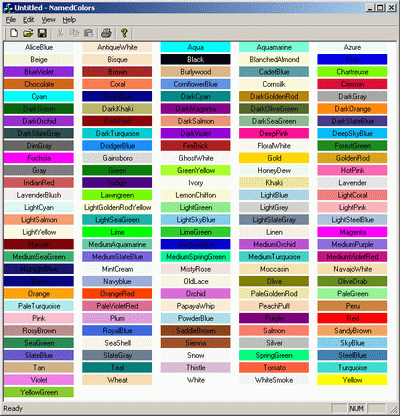Screen dimensions: 400x416
Task: Open the Edit menu
Action: pyautogui.click(x=28, y=20)
